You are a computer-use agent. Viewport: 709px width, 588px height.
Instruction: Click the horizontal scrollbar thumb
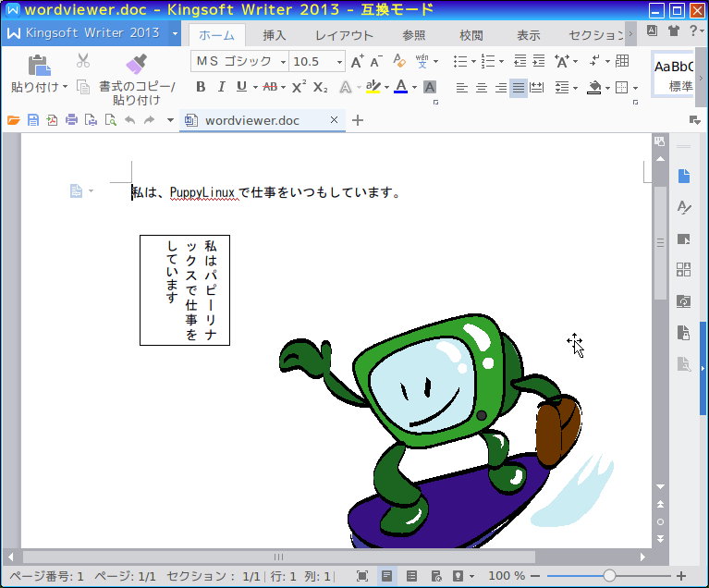[x=278, y=557]
